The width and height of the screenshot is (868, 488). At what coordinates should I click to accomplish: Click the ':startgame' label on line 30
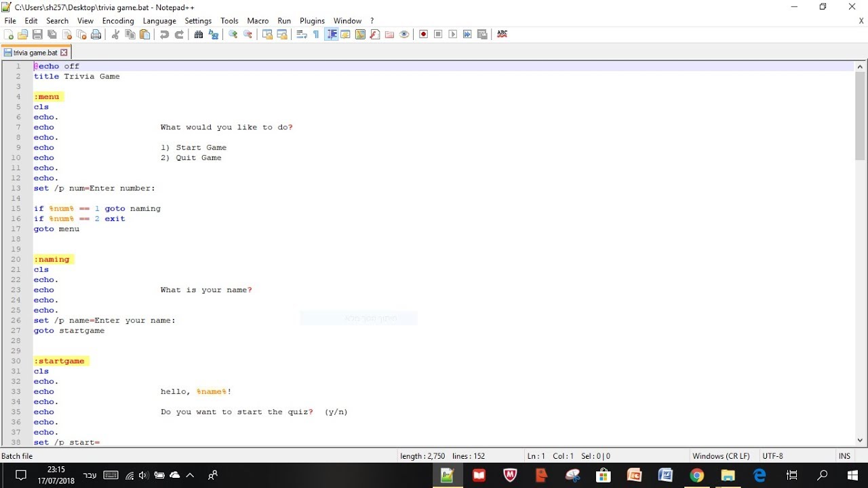point(59,361)
